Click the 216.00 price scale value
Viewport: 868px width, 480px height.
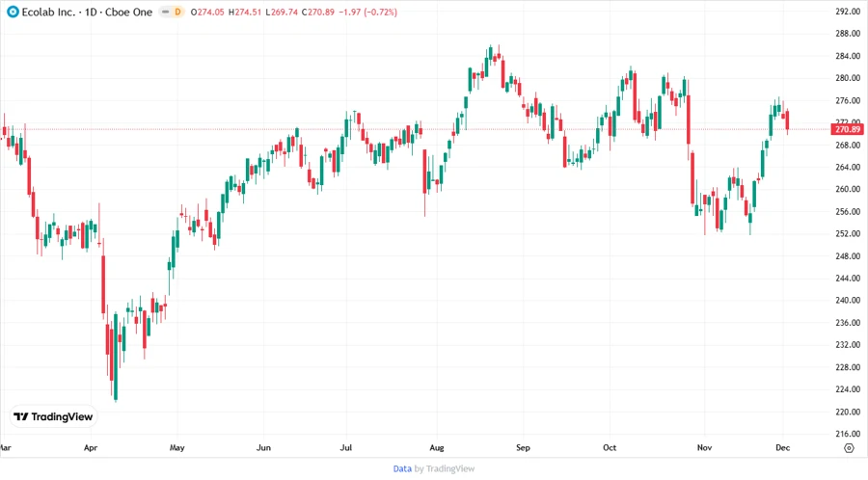tap(848, 434)
